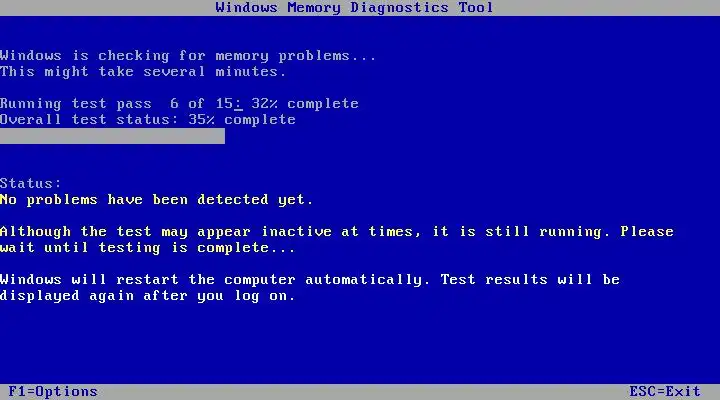720x400 pixels.
Task: Click 'Windows is checking for memory problems...' text
Action: [x=188, y=56]
